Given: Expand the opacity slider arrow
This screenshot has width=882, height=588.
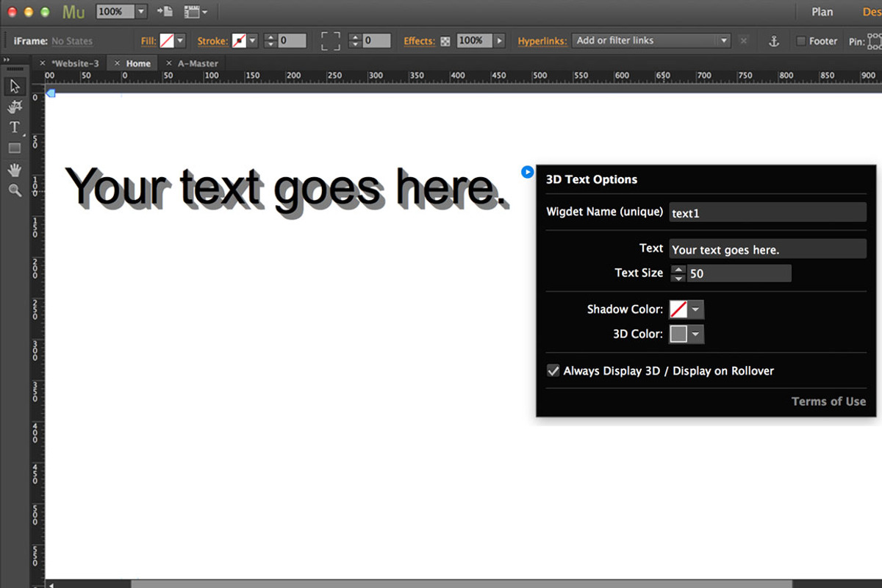Looking at the screenshot, I should coord(500,41).
